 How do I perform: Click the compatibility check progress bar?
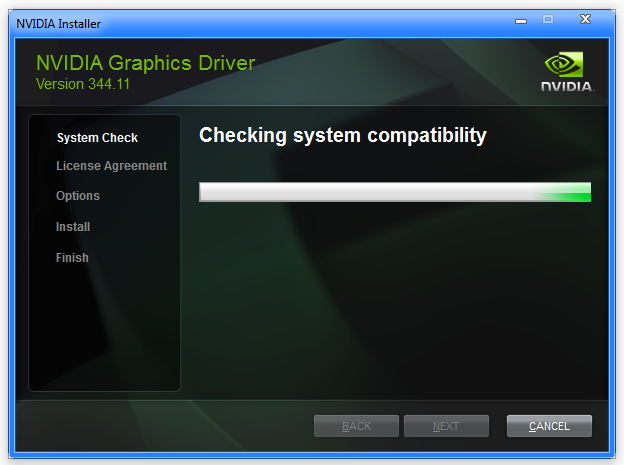click(395, 192)
